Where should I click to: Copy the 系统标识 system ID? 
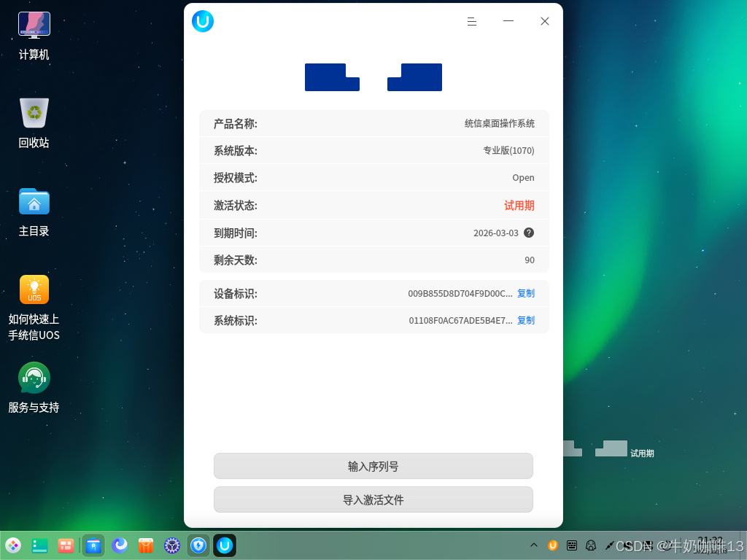point(526,321)
